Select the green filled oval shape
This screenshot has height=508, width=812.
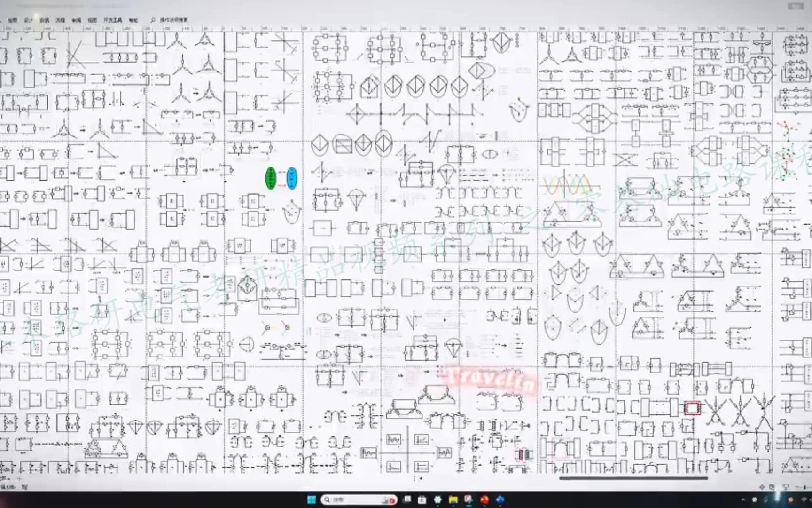(x=271, y=178)
